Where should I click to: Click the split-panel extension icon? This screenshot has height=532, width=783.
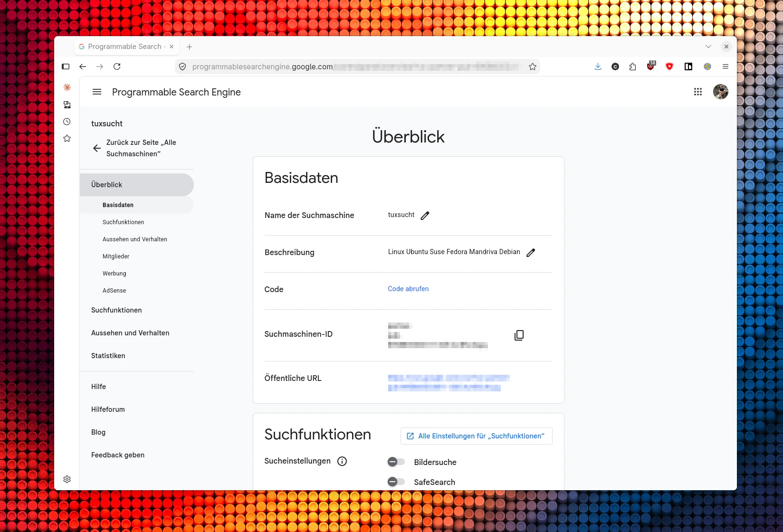(x=688, y=66)
